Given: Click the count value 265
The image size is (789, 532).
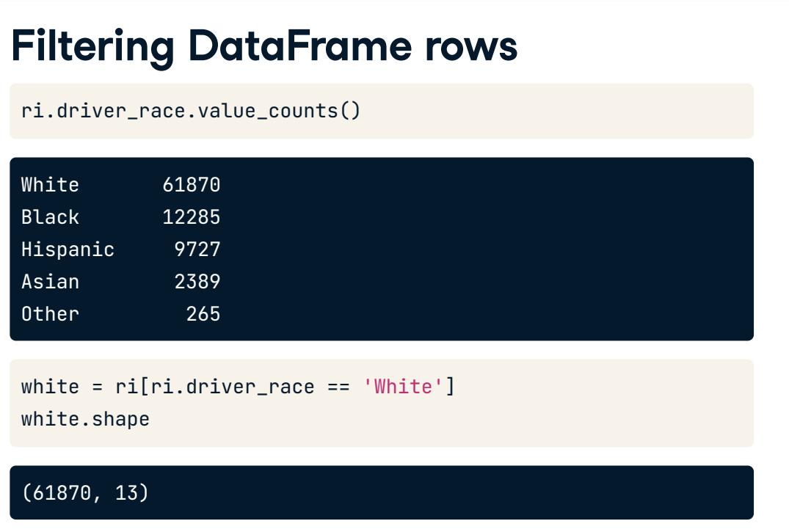Looking at the screenshot, I should 203,314.
